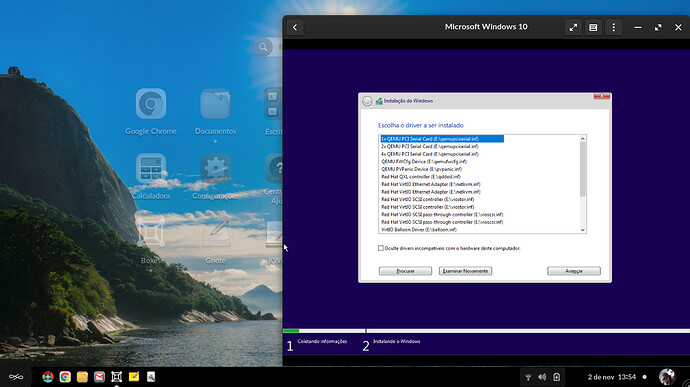Open the yellow notes taskbar icon
The image size is (690, 387).
(134, 377)
